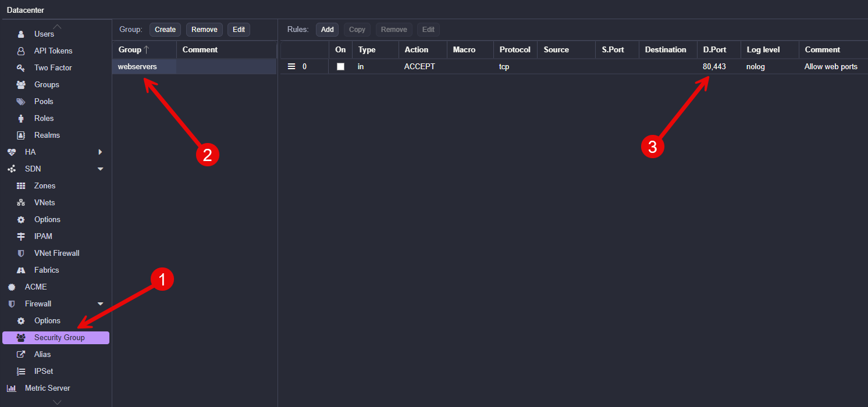Image resolution: width=868 pixels, height=407 pixels.
Task: Click the Two Factor key icon
Action: point(21,68)
